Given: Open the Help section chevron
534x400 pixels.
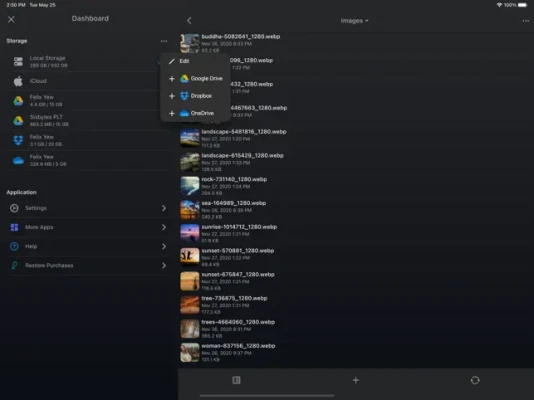Looking at the screenshot, I should tap(164, 246).
